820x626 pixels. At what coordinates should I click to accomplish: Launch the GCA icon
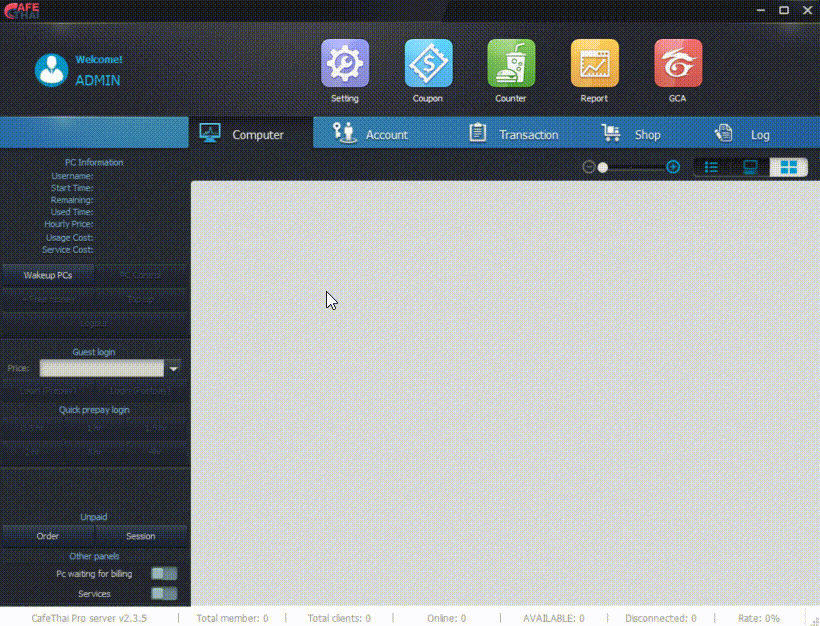(677, 64)
